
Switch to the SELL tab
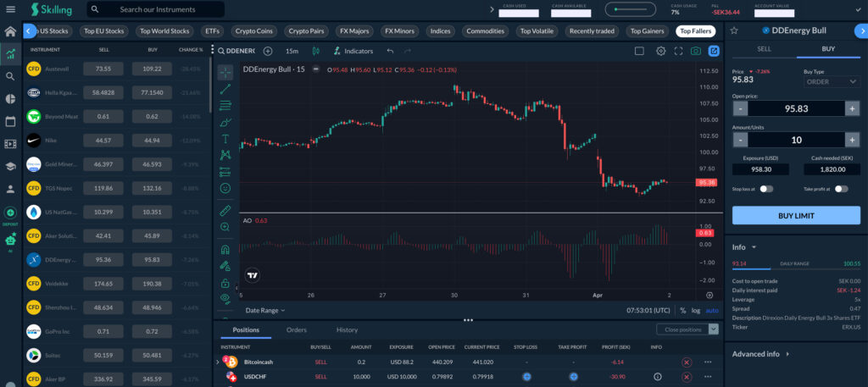pyautogui.click(x=764, y=49)
